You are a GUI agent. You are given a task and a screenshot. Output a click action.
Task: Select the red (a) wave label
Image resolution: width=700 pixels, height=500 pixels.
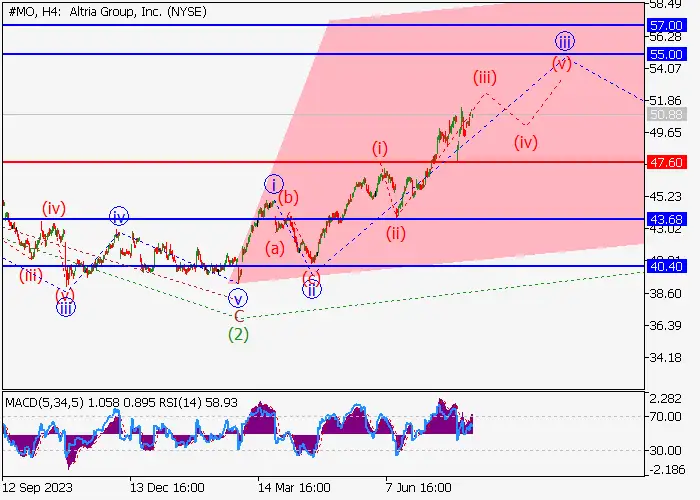275,248
